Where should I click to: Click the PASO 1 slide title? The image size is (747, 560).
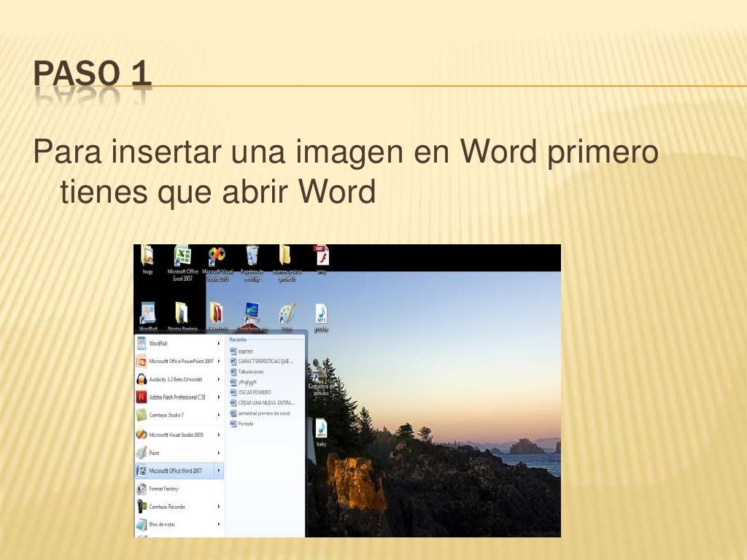pyautogui.click(x=93, y=74)
